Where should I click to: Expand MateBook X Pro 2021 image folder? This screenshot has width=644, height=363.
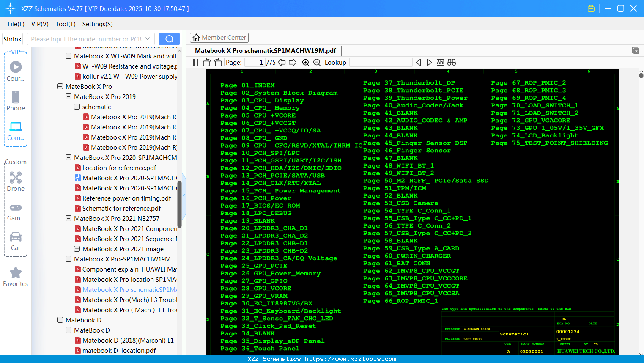coord(77,249)
